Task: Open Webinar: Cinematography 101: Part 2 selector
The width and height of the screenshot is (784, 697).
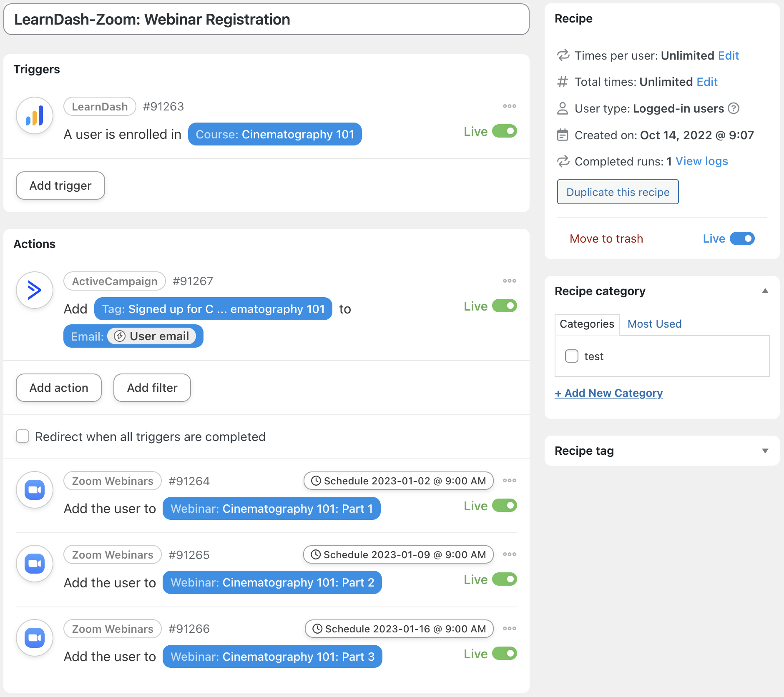Action: coord(272,582)
